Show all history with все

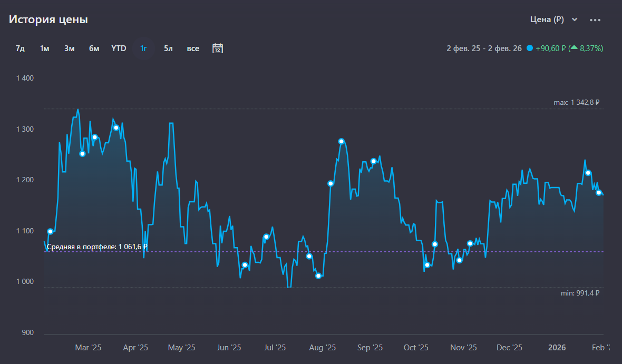pos(193,48)
